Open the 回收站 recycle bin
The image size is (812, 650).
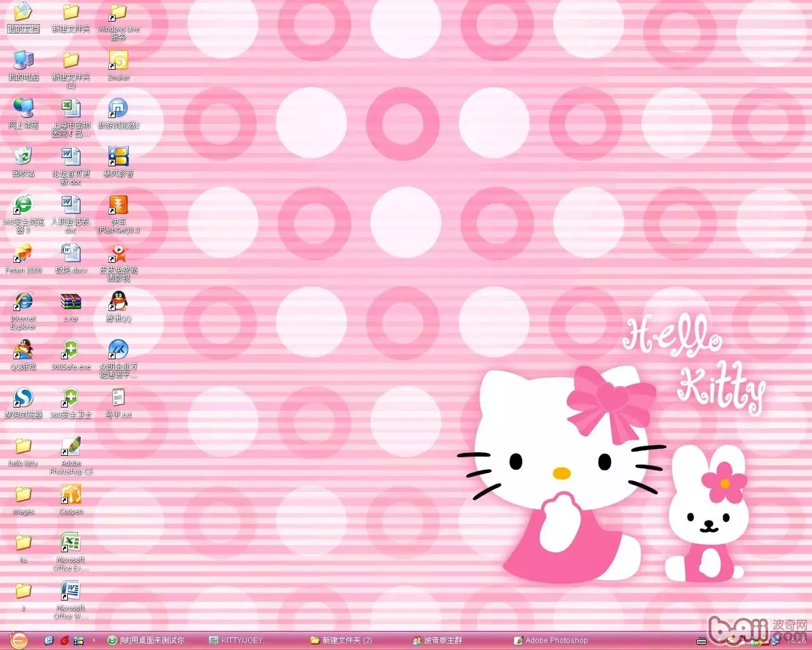click(23, 162)
